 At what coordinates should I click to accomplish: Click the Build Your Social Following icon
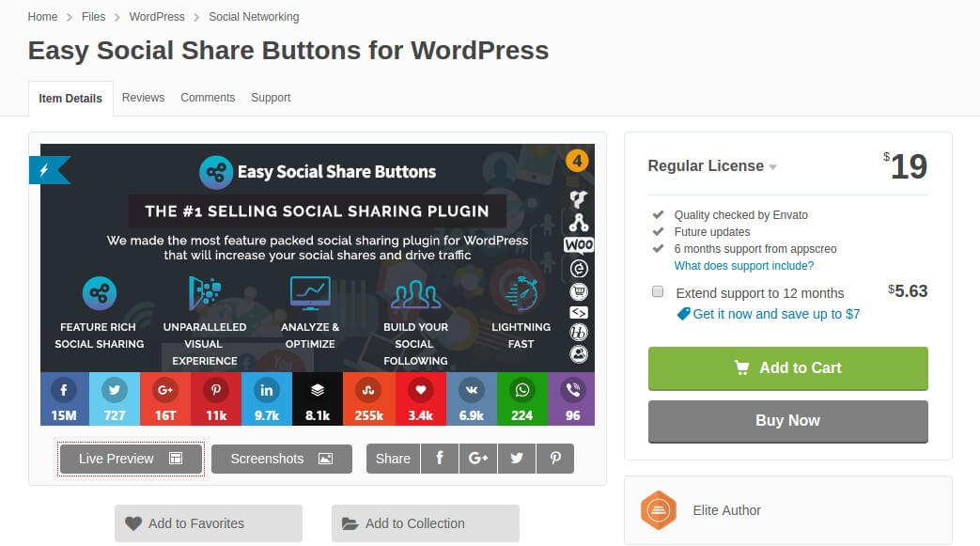coord(415,294)
